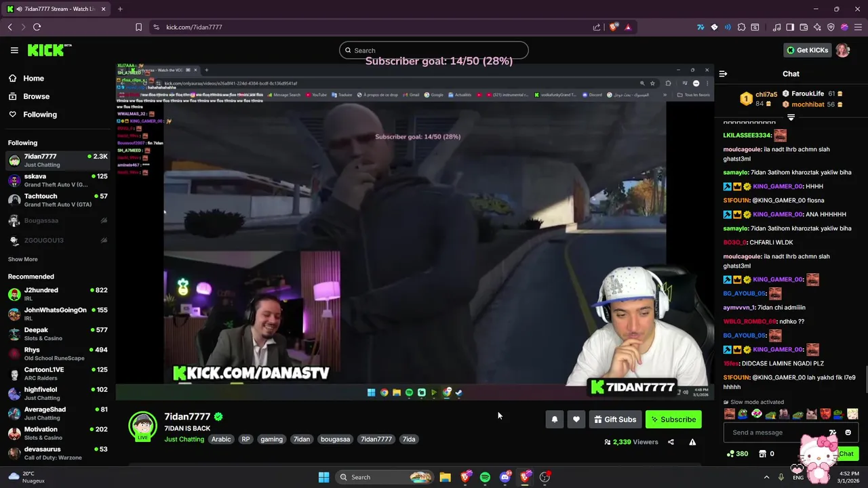Click the Gift Subs button
The image size is (868, 488).
(615, 420)
